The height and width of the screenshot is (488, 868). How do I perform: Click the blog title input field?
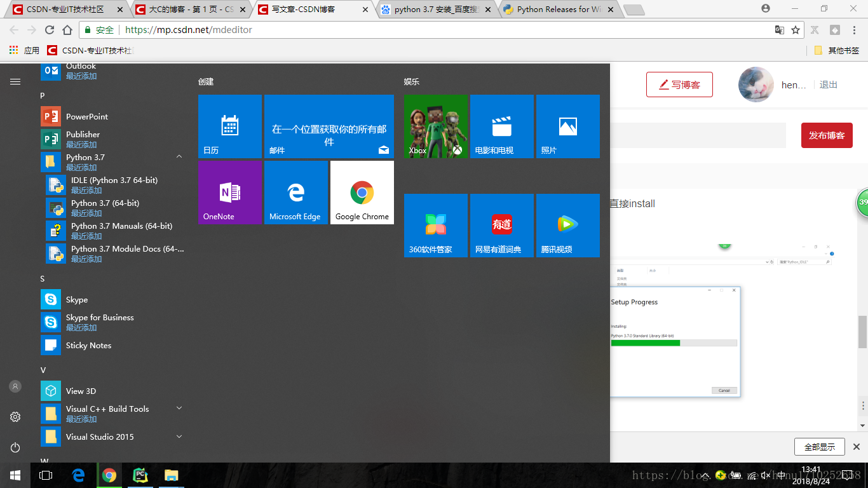point(698,135)
